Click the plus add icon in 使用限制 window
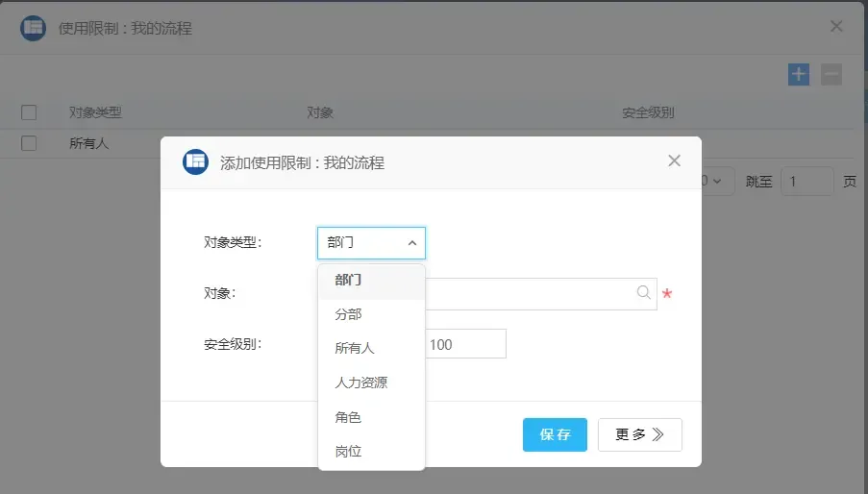 coord(799,75)
